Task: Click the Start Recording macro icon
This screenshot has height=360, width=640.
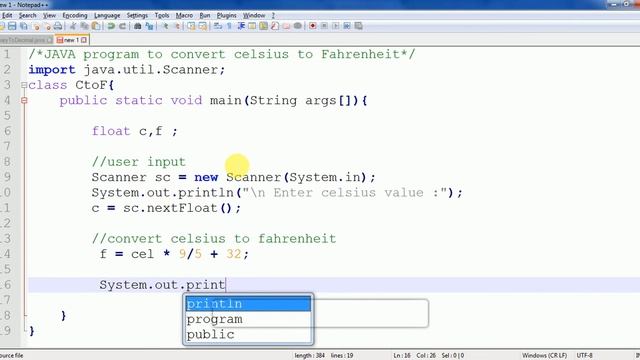Action: (x=313, y=26)
